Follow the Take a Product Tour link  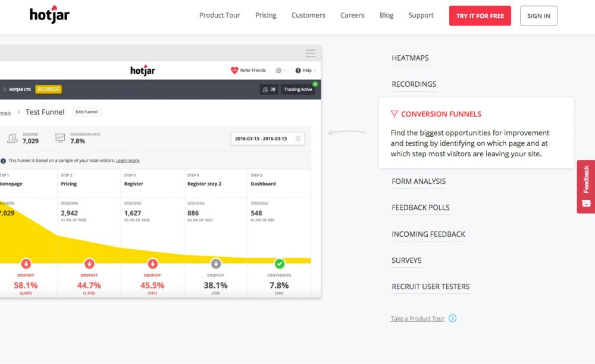click(418, 319)
